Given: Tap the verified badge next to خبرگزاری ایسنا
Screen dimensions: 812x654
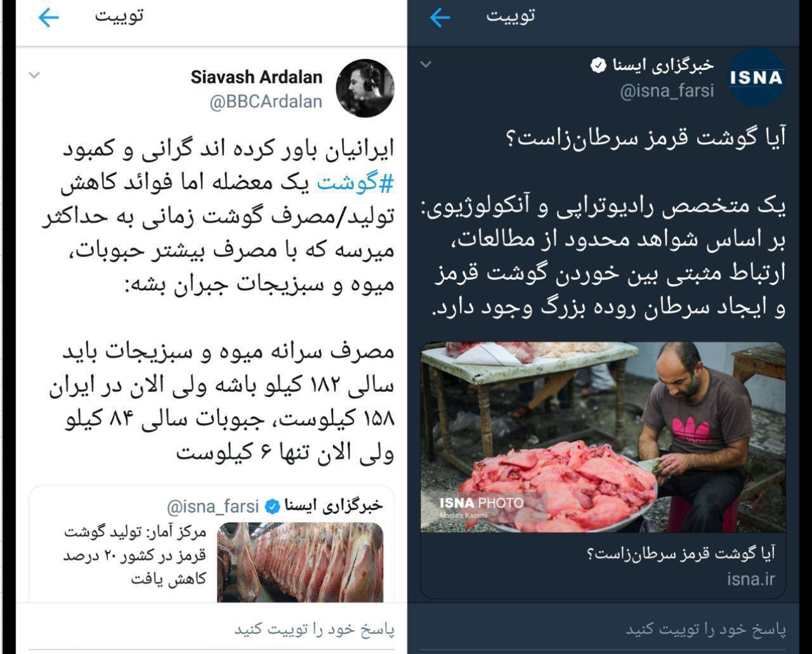Looking at the screenshot, I should click(x=598, y=65).
